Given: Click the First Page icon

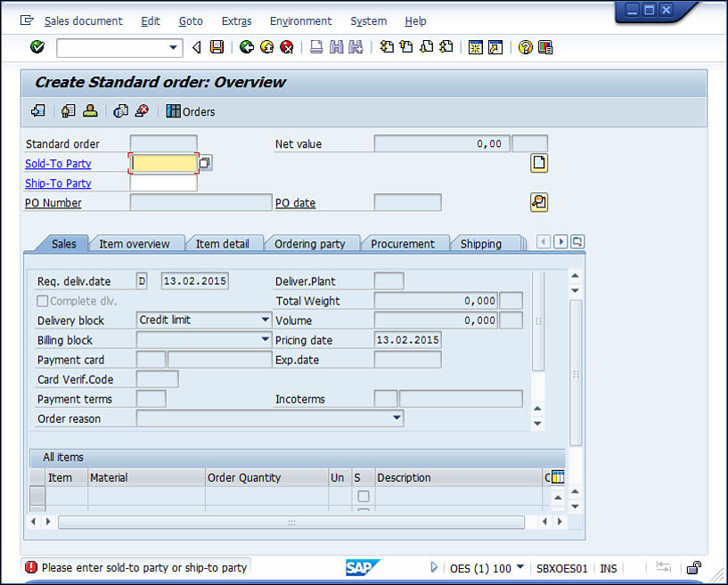Looking at the screenshot, I should 387,47.
